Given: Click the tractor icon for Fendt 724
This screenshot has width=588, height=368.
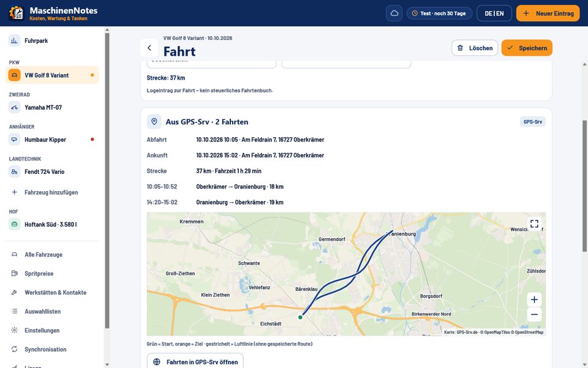Looking at the screenshot, I should tap(14, 171).
